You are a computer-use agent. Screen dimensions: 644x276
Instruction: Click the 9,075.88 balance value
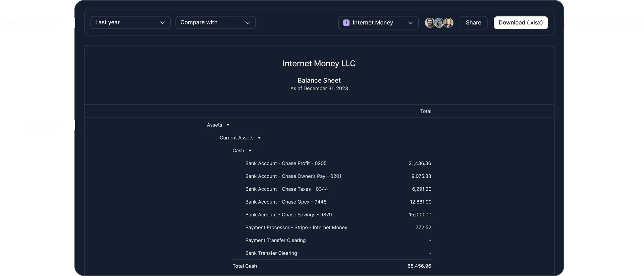tap(421, 176)
